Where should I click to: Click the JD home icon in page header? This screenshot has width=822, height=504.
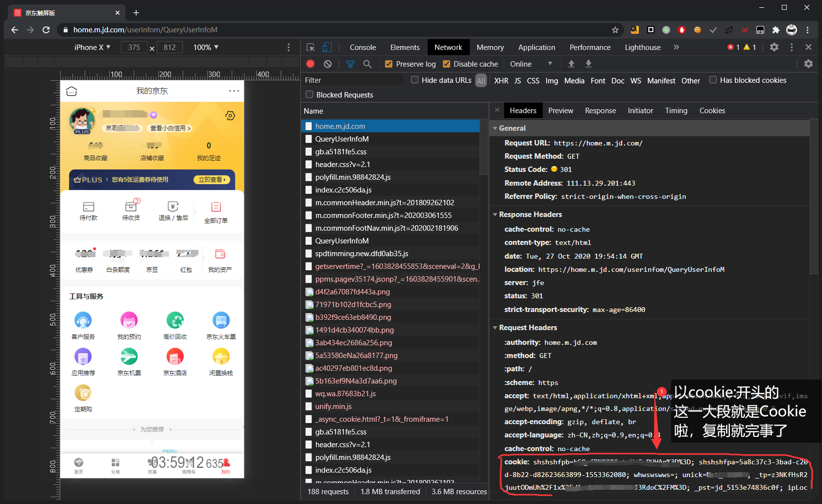pyautogui.click(x=72, y=91)
